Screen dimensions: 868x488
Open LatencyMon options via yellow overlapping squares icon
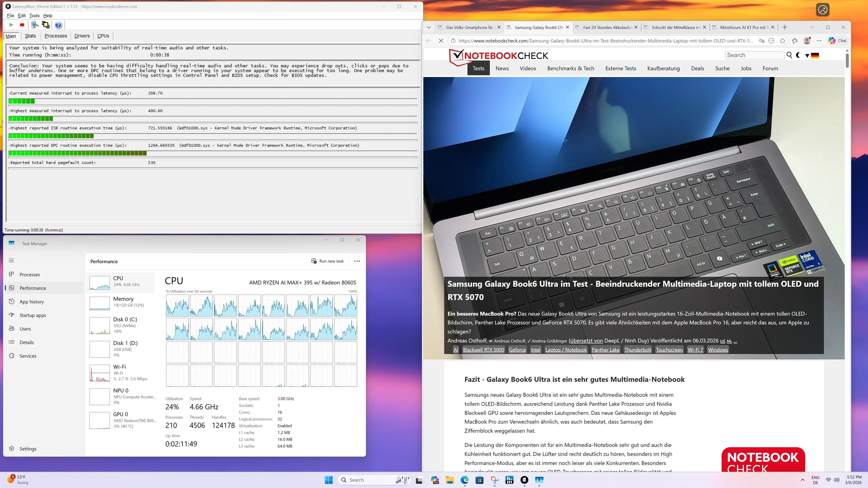coord(45,25)
